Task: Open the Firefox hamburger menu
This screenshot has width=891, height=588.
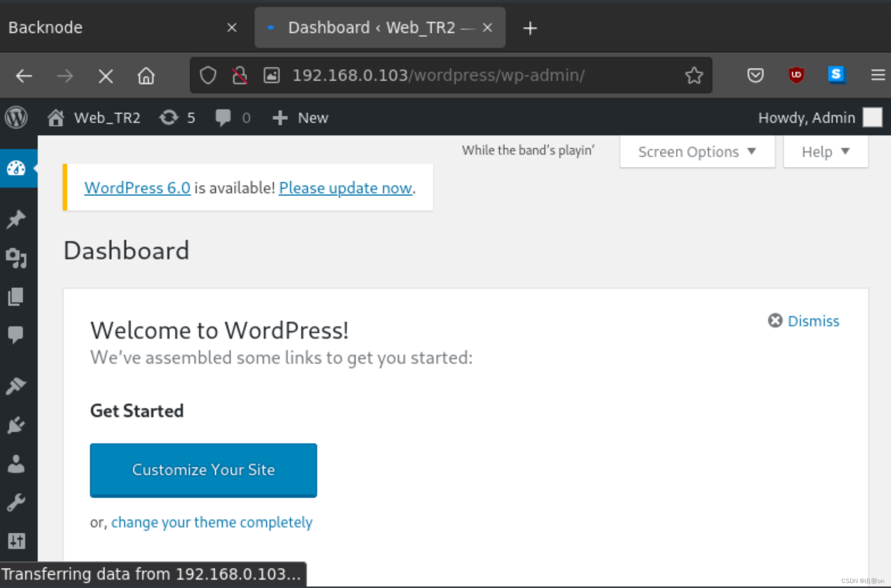Action: pos(878,75)
